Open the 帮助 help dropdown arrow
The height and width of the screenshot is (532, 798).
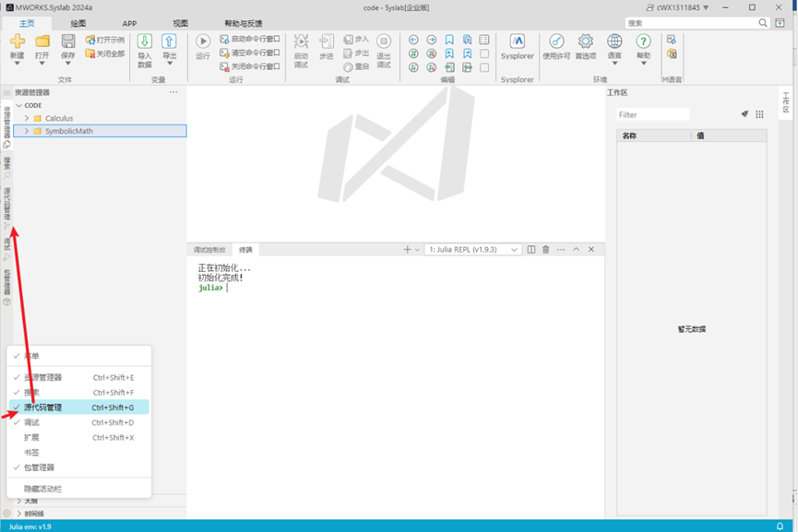tap(643, 64)
